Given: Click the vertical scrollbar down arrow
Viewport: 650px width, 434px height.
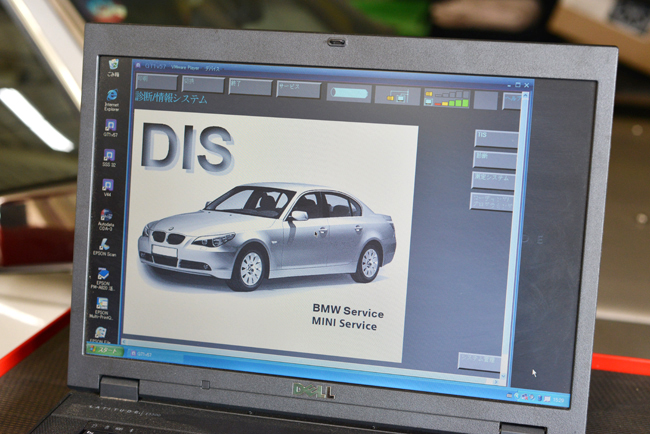Looking at the screenshot, I should 504,376.
